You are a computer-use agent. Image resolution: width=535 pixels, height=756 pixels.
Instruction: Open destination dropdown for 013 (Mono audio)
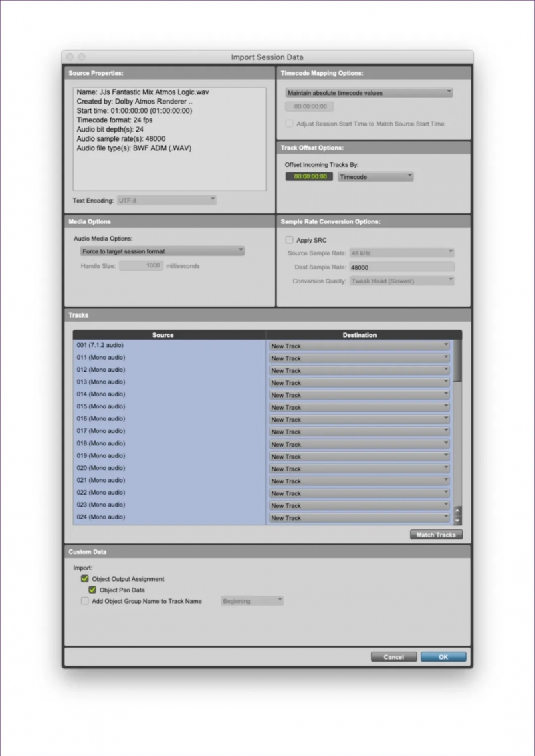[359, 383]
